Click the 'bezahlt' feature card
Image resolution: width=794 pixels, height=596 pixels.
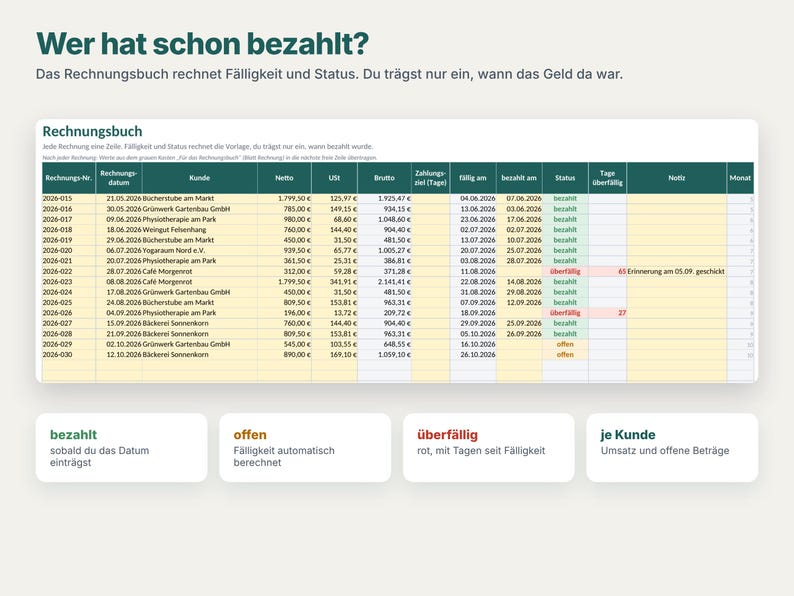point(122,448)
